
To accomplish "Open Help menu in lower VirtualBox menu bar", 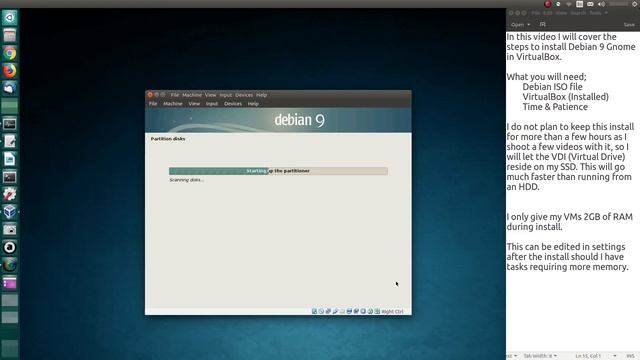I will click(253, 104).
